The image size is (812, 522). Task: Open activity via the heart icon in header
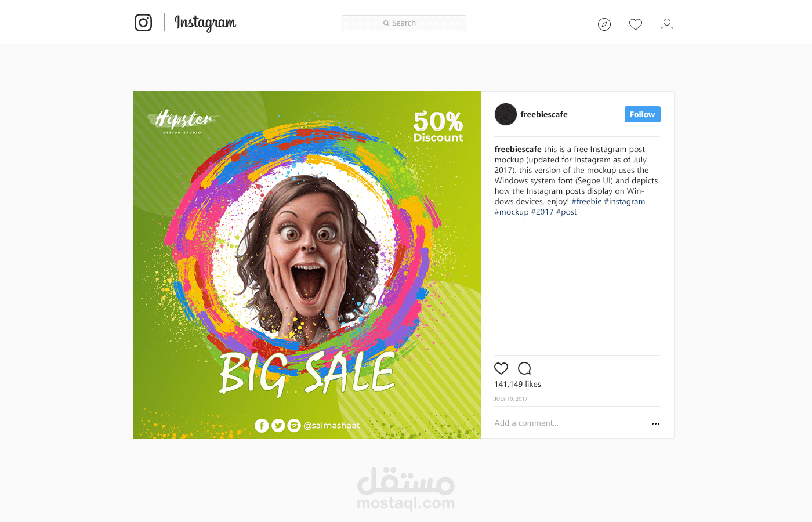pyautogui.click(x=636, y=24)
